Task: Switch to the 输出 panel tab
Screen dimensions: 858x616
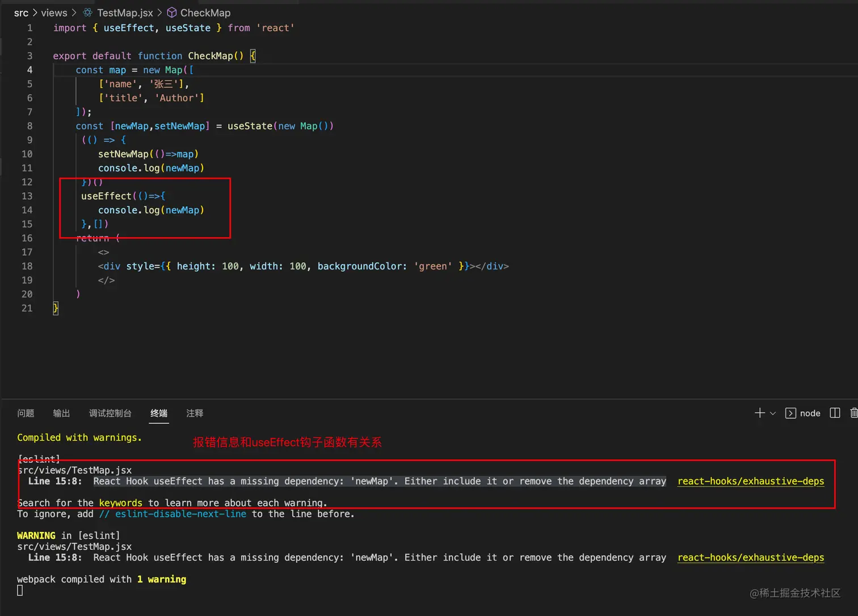Action: click(61, 413)
